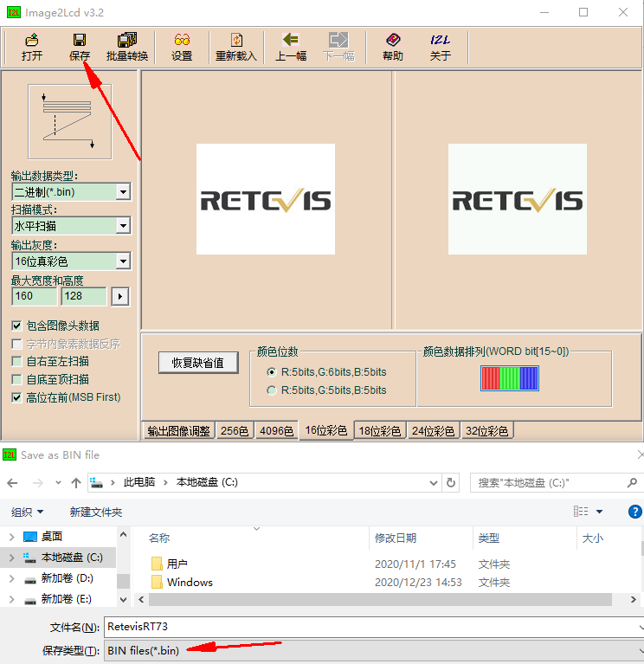644x664 pixels.
Task: Open the output grayscale dropdown (16位真彩色)
Action: [x=123, y=261]
